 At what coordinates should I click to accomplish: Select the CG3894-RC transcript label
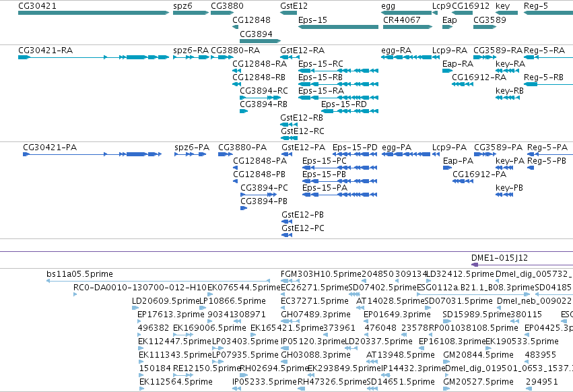pos(264,91)
